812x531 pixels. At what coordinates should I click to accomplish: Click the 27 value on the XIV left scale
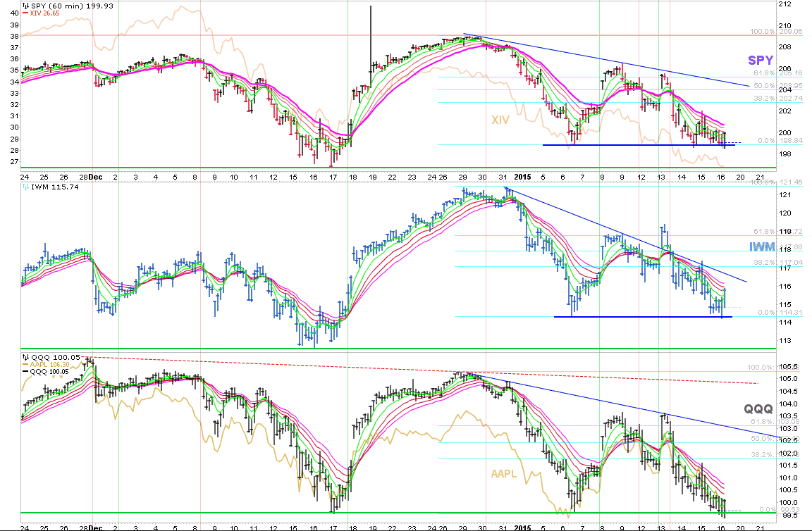point(15,161)
